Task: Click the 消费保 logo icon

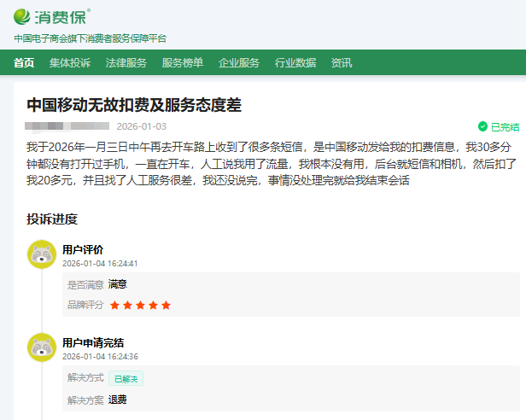Action: [23, 16]
